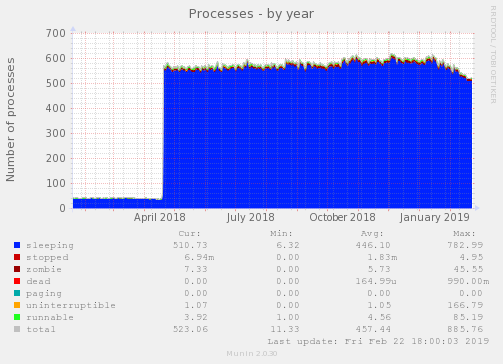This screenshot has height=364, width=503.
Task: Click the 'July 2018' x-axis label
Action: pyautogui.click(x=250, y=217)
